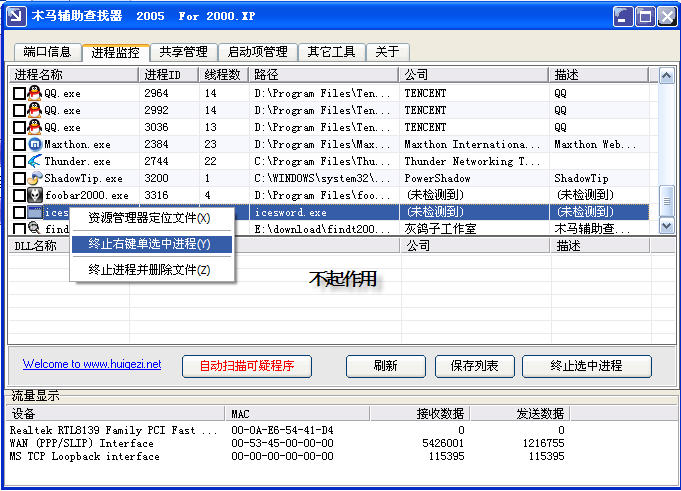Click the DLL名称 column header
Image resolution: width=681 pixels, height=491 pixels.
point(39,246)
